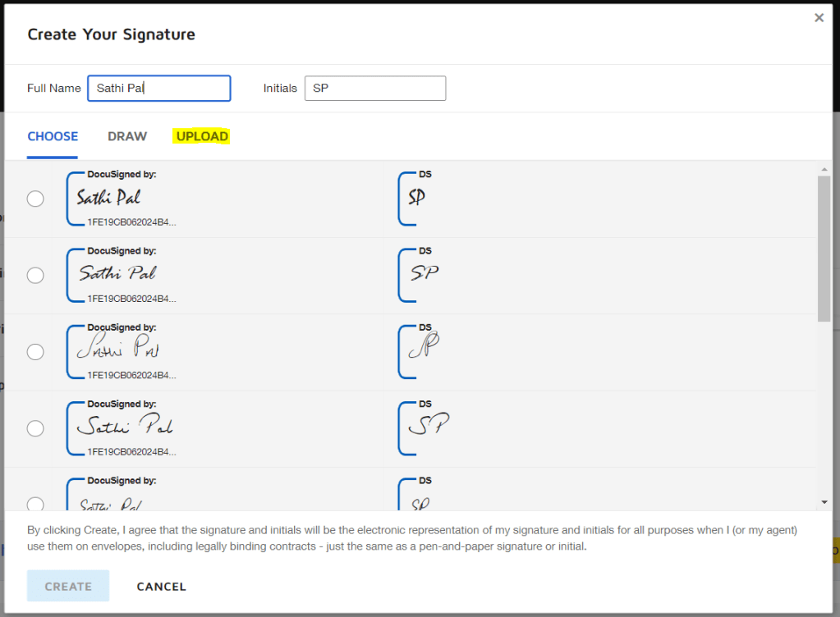The width and height of the screenshot is (840, 617).
Task: Pick the fourth signature style radio button
Action: (35, 428)
